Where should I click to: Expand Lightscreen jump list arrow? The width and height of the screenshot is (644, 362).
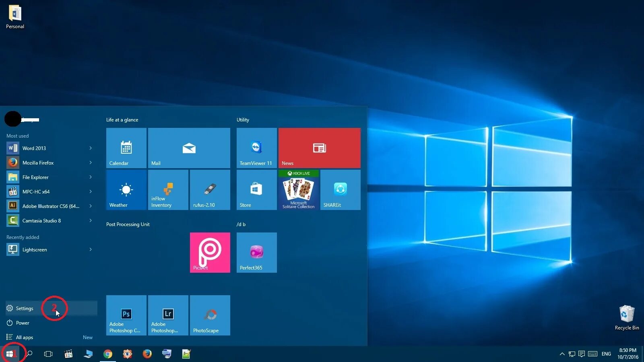pyautogui.click(x=91, y=250)
